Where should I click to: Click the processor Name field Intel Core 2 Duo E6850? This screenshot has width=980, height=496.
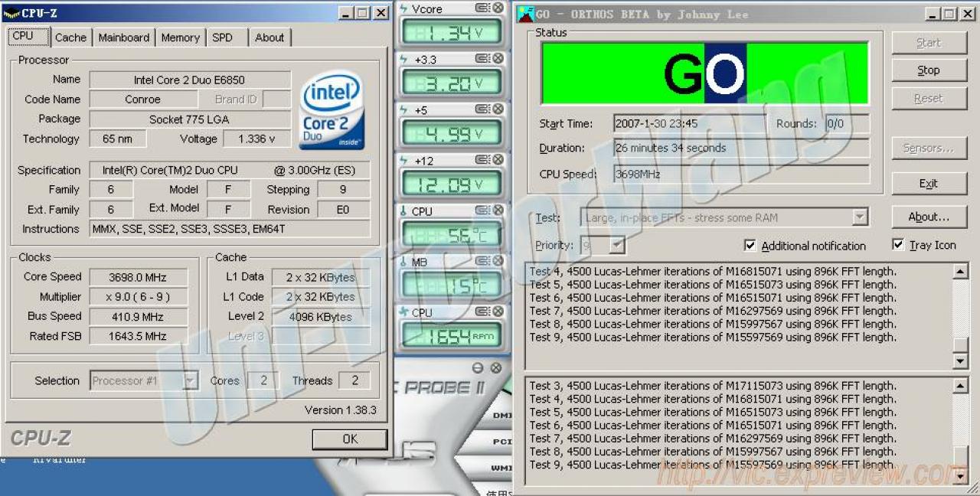tap(190, 80)
